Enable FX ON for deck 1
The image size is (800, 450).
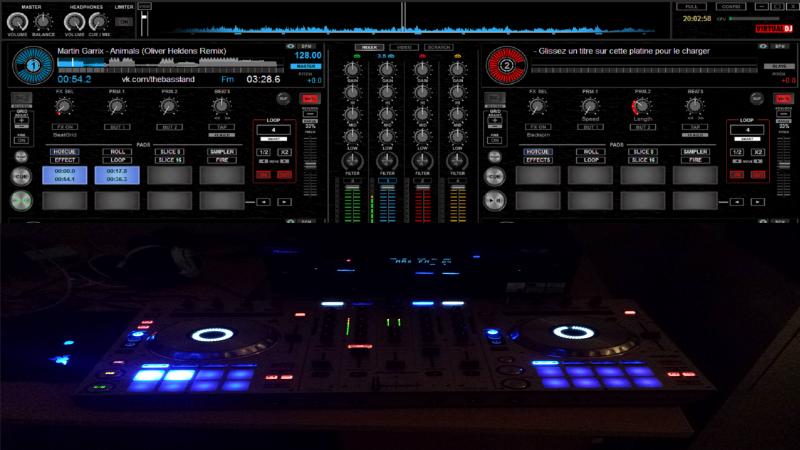(x=65, y=127)
